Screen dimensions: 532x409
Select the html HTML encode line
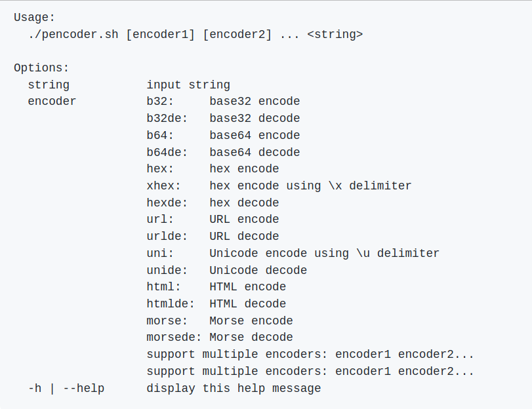(x=216, y=287)
